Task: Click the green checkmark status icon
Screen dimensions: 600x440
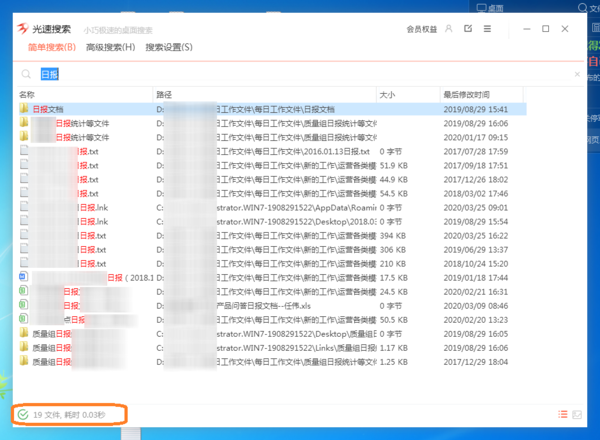Action: (23, 414)
